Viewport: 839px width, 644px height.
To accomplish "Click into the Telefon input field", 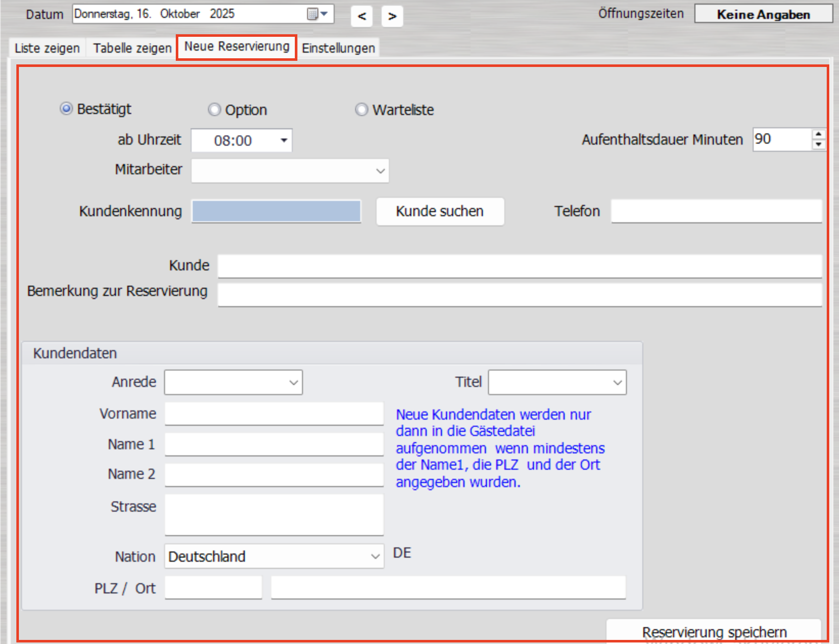I will tap(716, 211).
